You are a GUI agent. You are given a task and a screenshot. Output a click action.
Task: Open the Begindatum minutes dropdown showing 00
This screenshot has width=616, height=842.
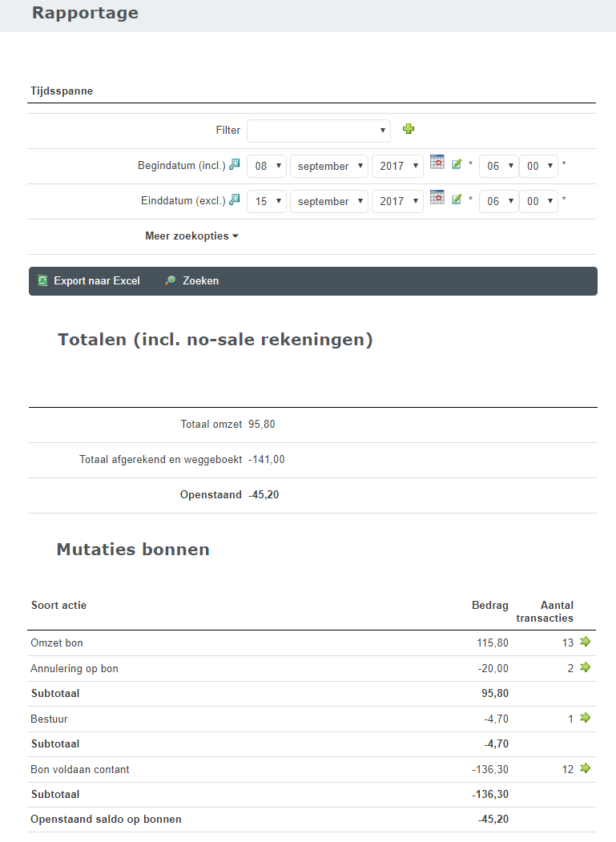pos(538,166)
